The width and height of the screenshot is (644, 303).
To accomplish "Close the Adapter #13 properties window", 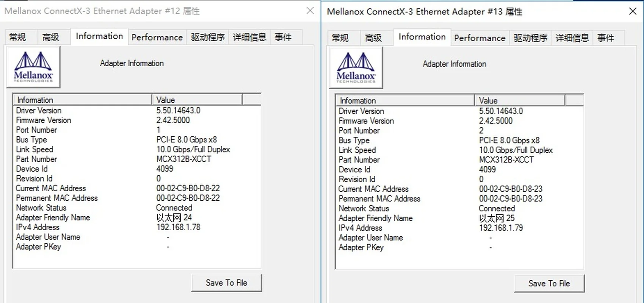I will 633,11.
